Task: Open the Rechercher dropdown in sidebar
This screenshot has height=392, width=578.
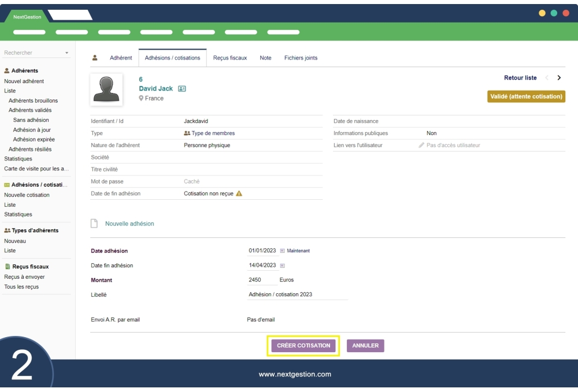Action: tap(66, 53)
